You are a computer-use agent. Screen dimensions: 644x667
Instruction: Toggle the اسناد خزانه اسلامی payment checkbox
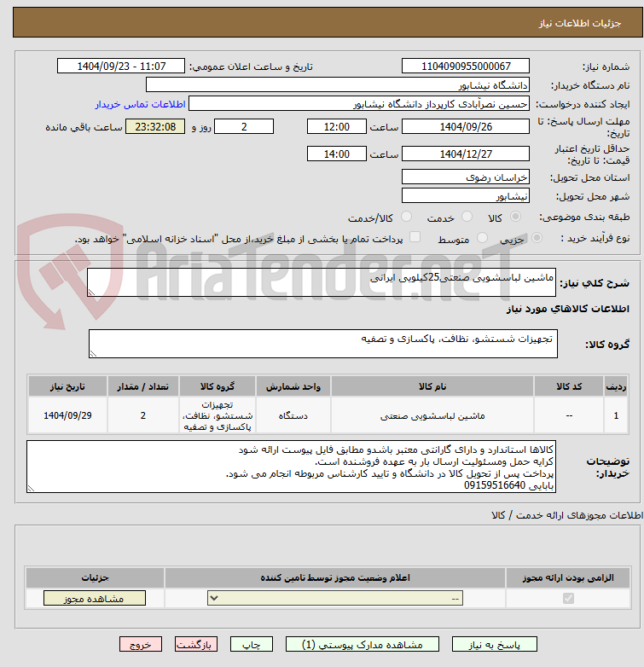point(415,237)
